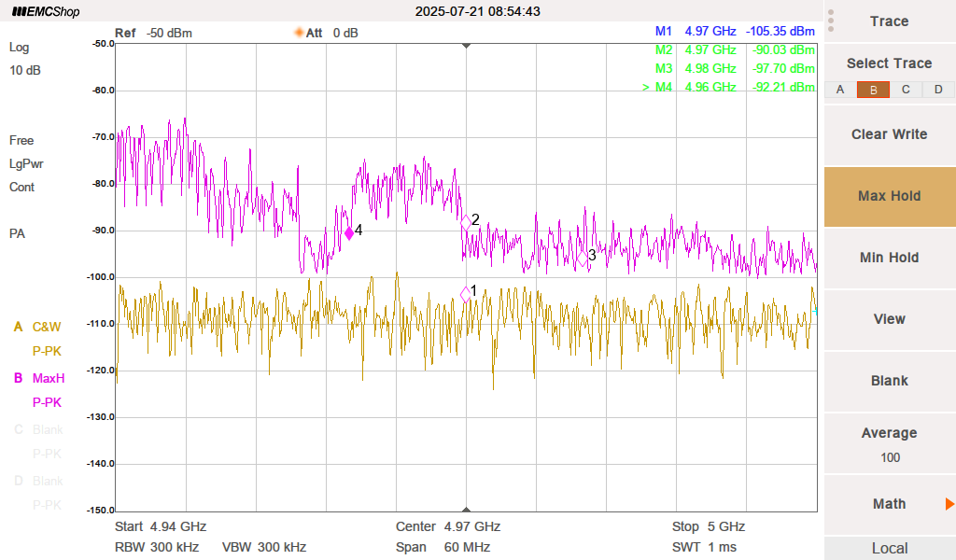Image resolution: width=956 pixels, height=560 pixels.
Task: Click the Ref -50 dBm level setting
Action: pyautogui.click(x=153, y=33)
